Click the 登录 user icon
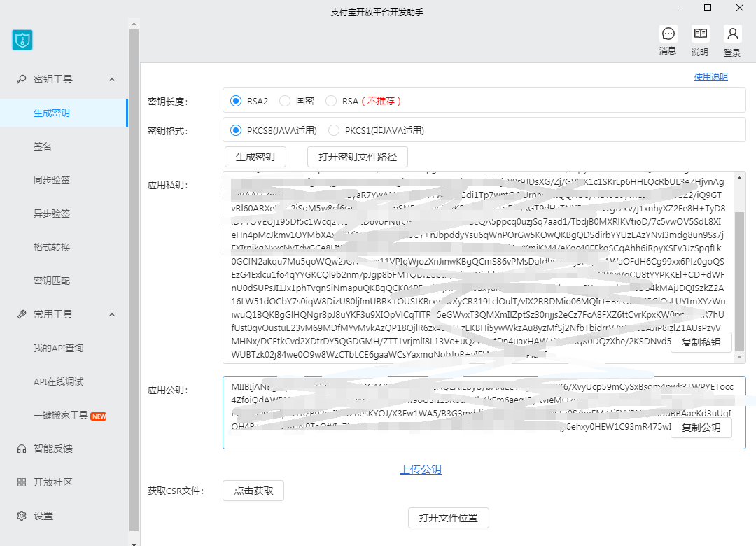 pos(732,34)
